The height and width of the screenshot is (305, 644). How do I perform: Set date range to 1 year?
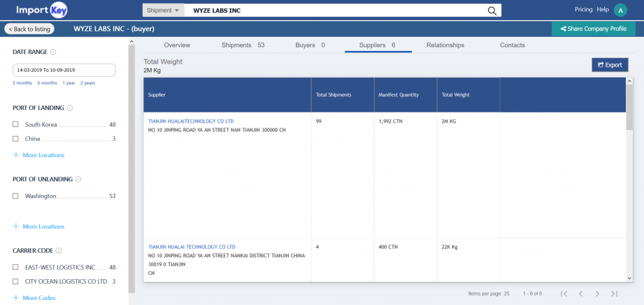point(69,83)
